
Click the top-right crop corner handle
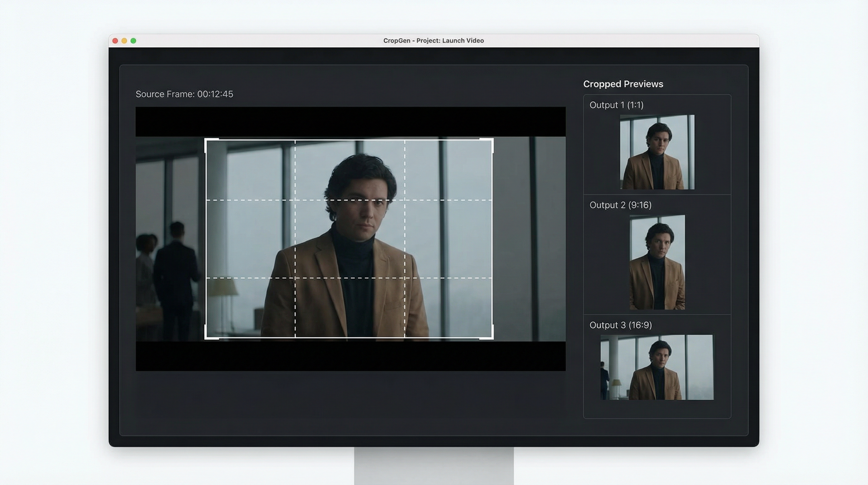492,140
